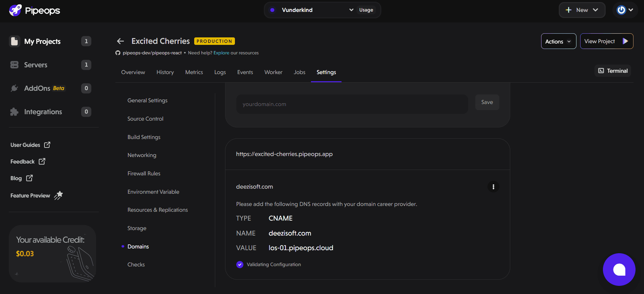Click the Feature Preview shooting star icon
The height and width of the screenshot is (294, 644).
click(x=58, y=195)
